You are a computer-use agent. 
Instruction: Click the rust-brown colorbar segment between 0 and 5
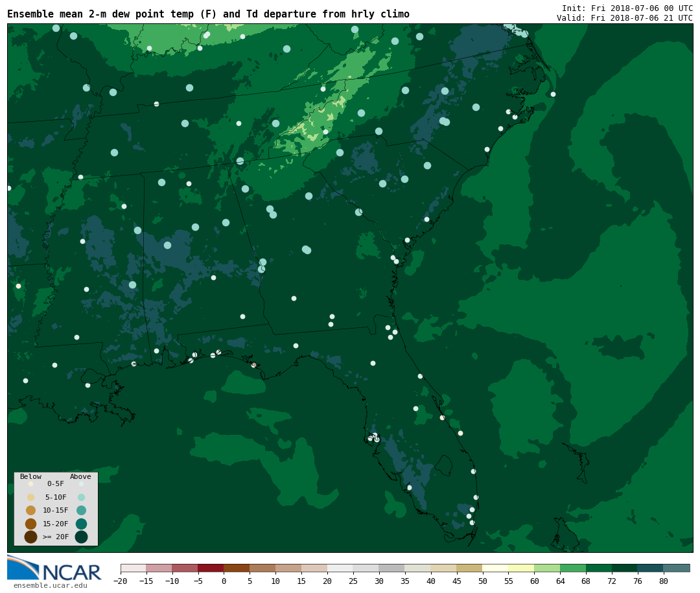pos(237,568)
